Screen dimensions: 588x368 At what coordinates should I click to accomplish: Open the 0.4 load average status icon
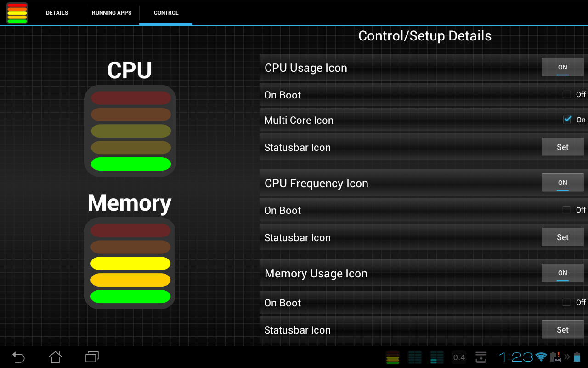coord(458,357)
